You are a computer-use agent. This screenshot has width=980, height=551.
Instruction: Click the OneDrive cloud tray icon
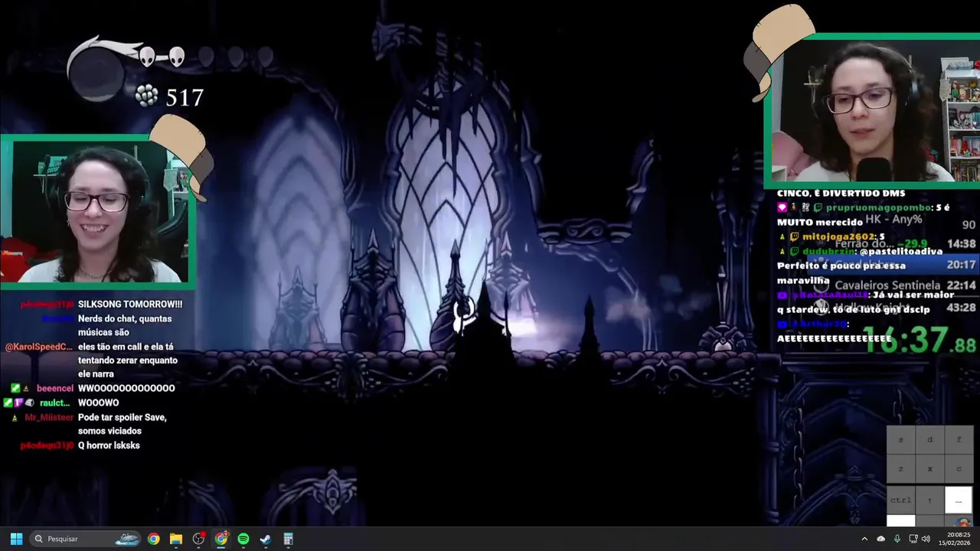tap(880, 539)
